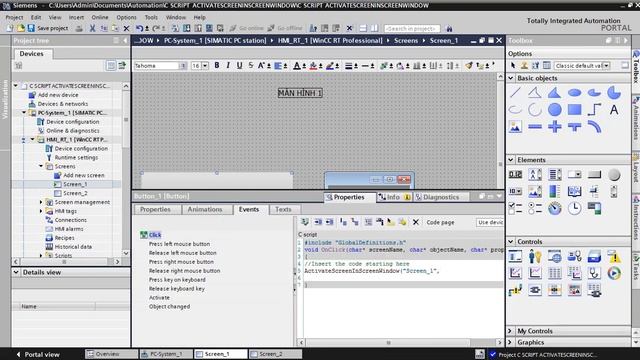The image size is (640, 360).
Task: Click the Save project disk icon
Action: (31, 28)
